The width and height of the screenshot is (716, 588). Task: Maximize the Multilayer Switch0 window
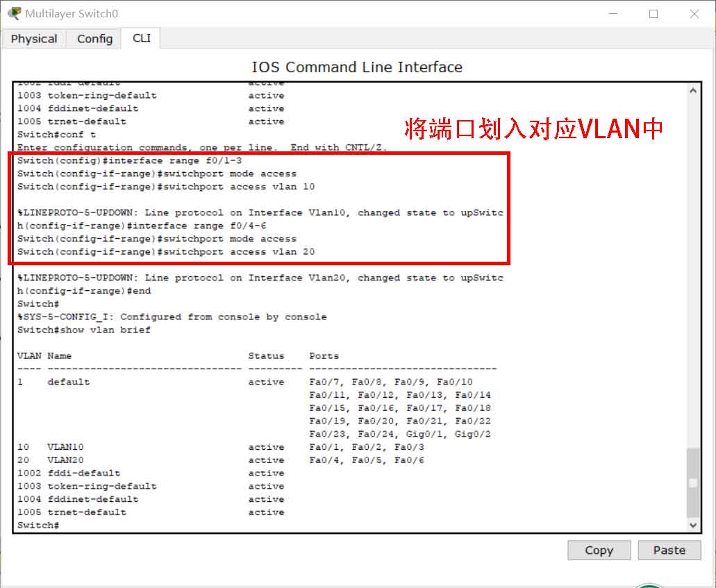pyautogui.click(x=653, y=14)
